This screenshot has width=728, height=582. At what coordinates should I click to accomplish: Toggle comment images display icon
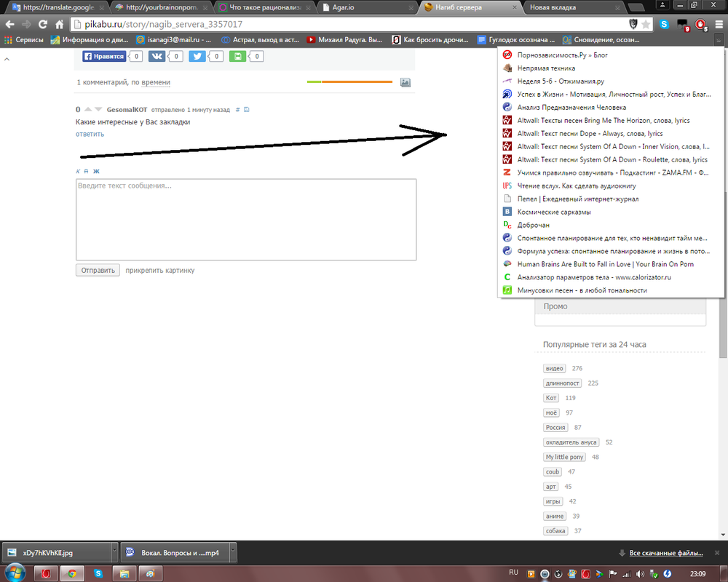tap(405, 82)
